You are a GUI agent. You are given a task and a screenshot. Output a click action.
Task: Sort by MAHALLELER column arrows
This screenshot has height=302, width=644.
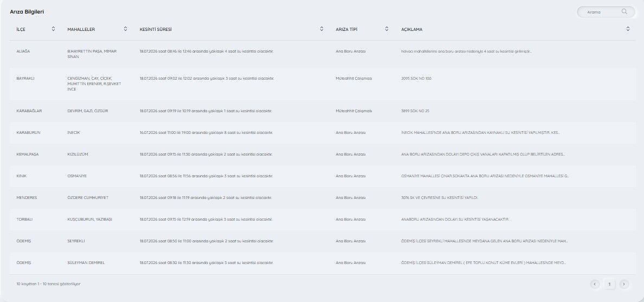click(125, 29)
